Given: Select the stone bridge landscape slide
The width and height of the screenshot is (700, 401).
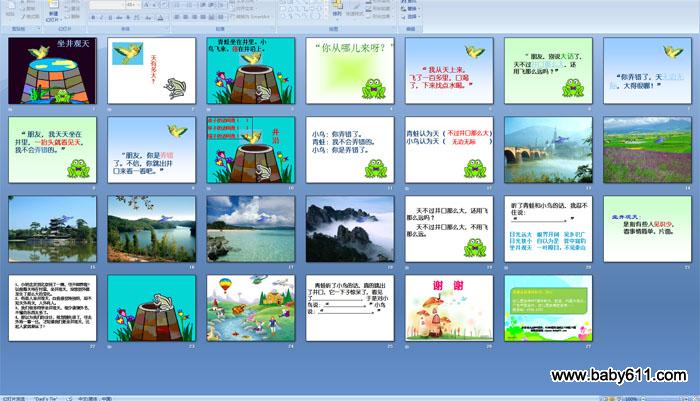Looking at the screenshot, I should click(x=548, y=150).
